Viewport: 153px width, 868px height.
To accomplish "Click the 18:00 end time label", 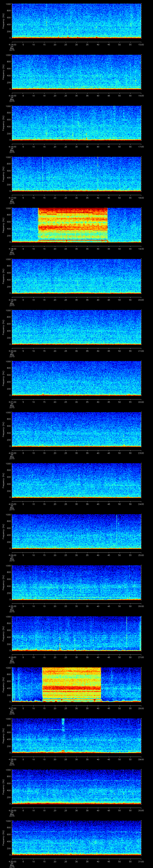I will [141, 198].
